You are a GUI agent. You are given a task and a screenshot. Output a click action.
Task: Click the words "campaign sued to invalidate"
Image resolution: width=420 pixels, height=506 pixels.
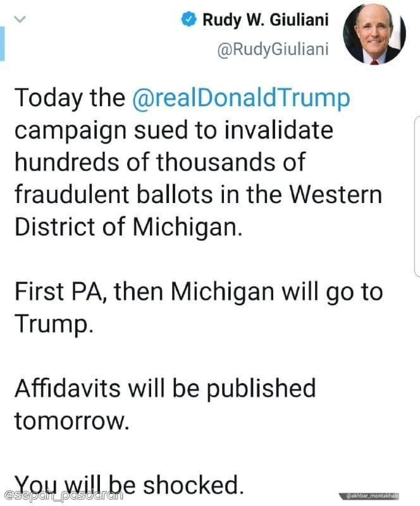(173, 130)
